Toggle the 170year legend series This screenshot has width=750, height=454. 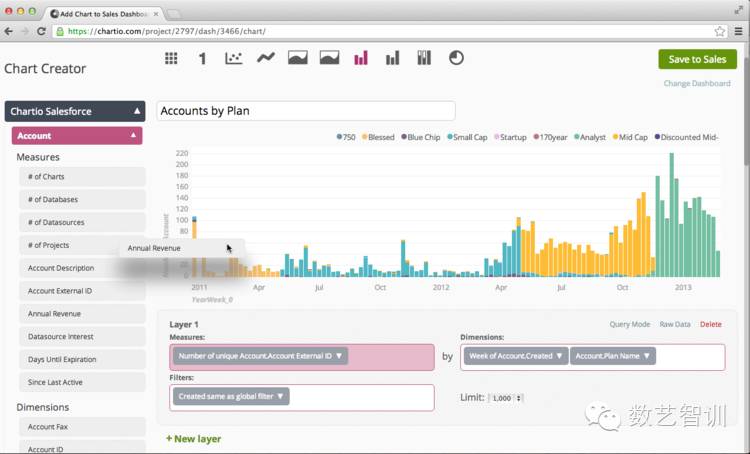coord(550,137)
